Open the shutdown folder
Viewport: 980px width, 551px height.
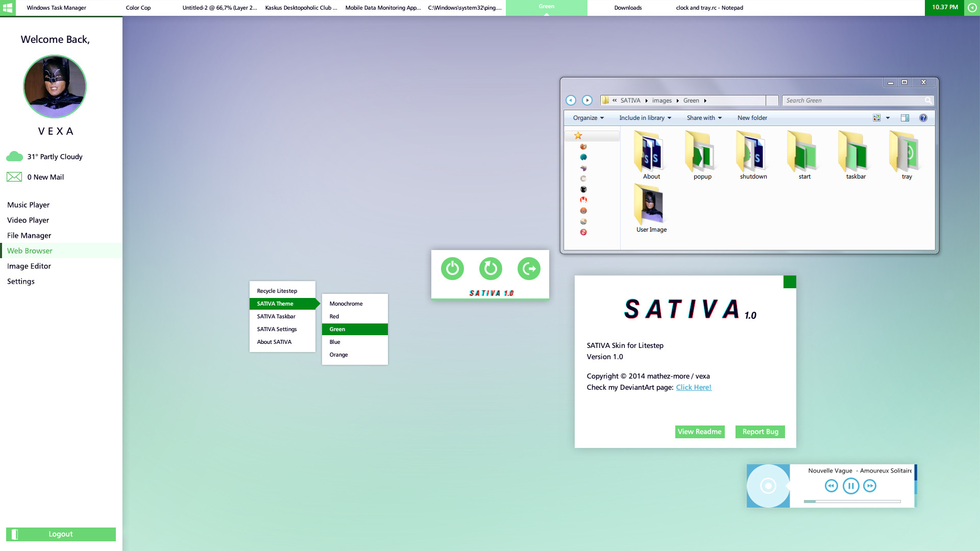tap(753, 155)
